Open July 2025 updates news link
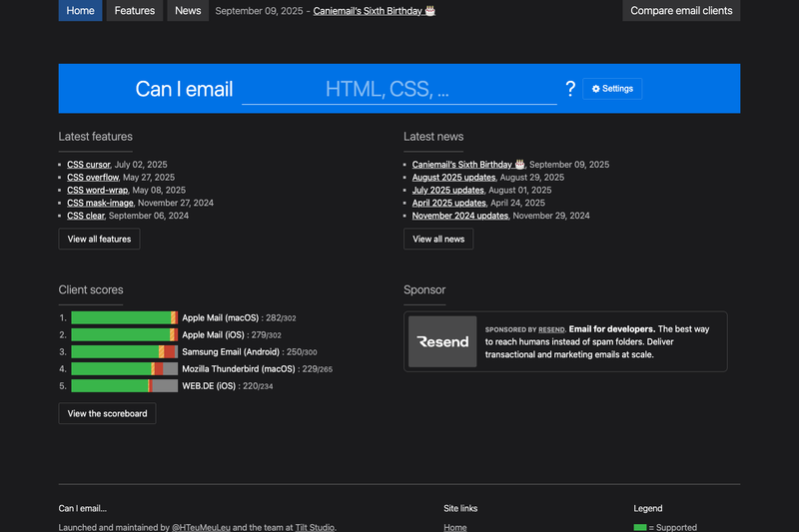The height and width of the screenshot is (532, 799). coord(447,190)
